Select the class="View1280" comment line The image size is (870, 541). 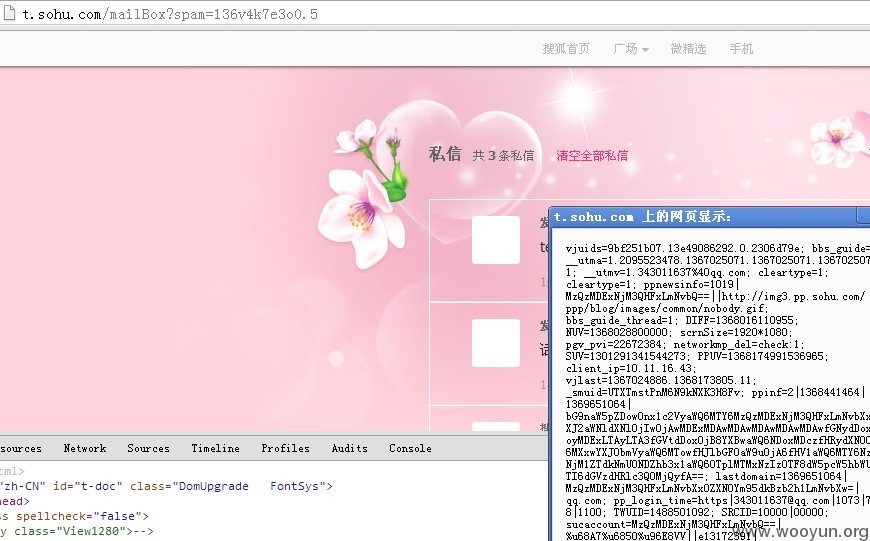click(x=77, y=531)
